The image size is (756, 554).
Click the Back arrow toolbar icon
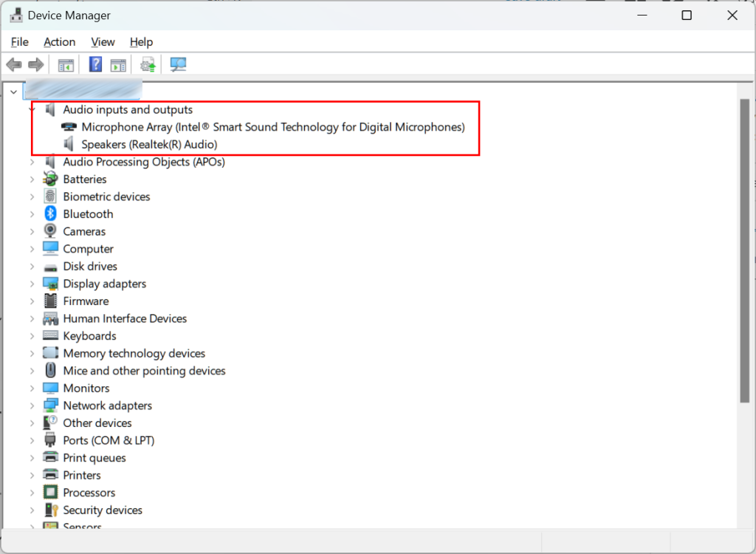(13, 65)
